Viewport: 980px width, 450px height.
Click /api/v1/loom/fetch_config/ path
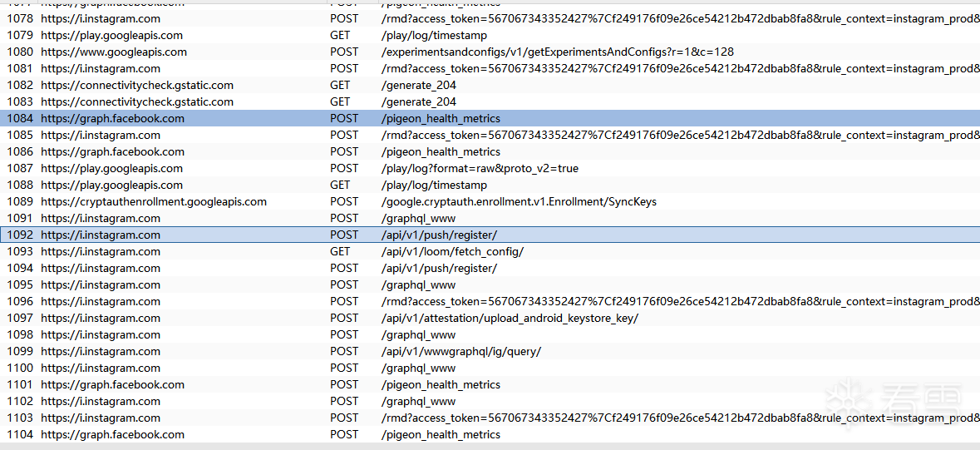tap(452, 251)
